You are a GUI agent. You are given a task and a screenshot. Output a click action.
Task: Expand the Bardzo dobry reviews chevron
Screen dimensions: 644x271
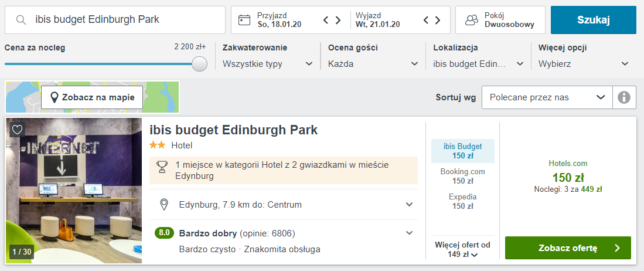click(x=409, y=233)
